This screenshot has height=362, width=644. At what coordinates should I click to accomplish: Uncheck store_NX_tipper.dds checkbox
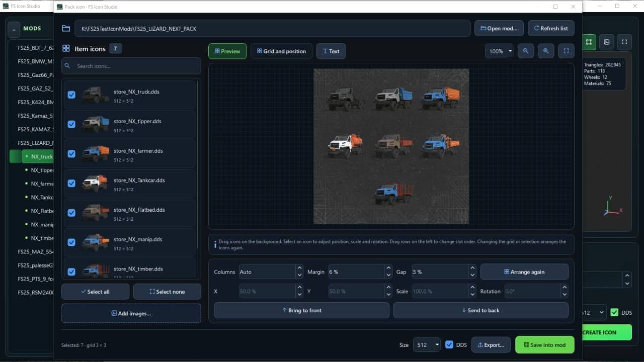tap(71, 124)
